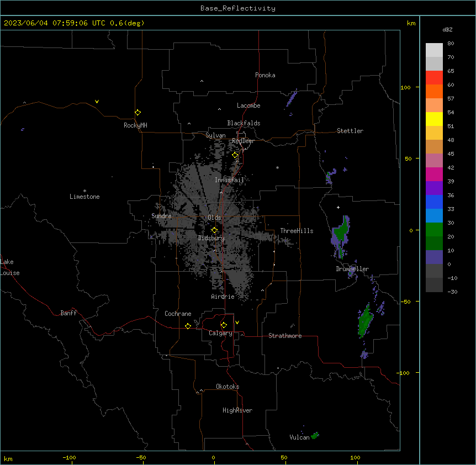This screenshot has width=476, height=465.
Task: Click the -50 tick on the right axis
Action: click(405, 302)
